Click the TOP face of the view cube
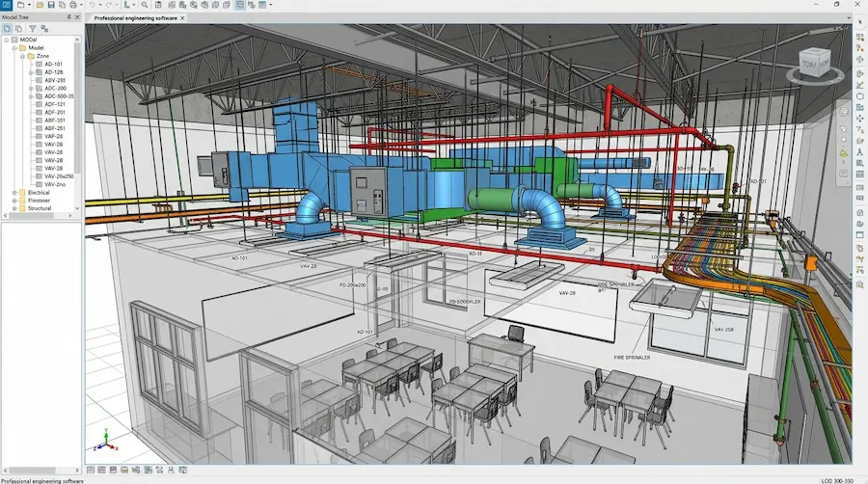Image resolution: width=868 pixels, height=484 pixels. click(809, 65)
